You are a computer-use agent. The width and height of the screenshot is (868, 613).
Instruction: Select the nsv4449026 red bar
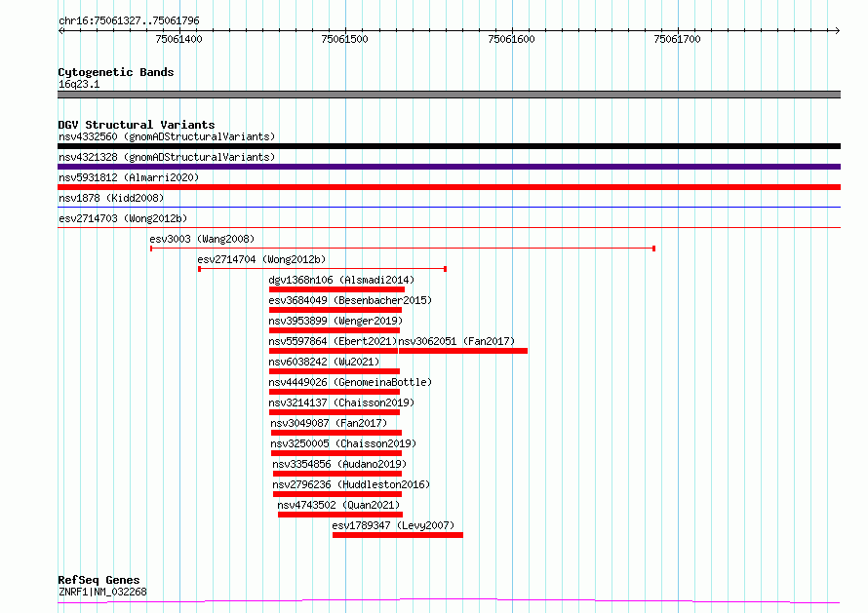click(335, 392)
